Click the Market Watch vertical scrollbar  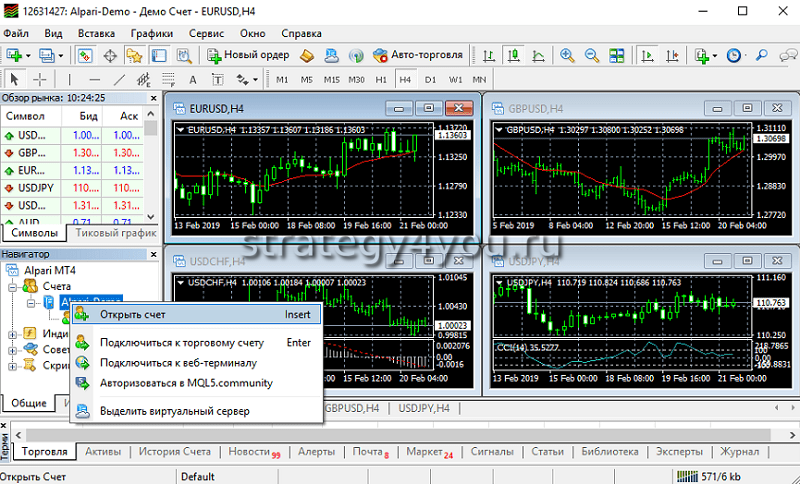151,170
